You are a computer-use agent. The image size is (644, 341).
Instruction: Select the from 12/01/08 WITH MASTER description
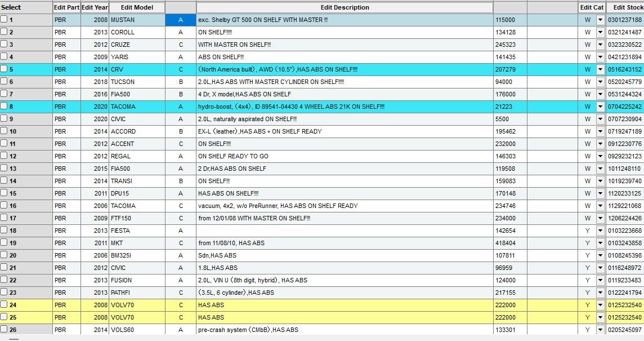(x=345, y=218)
